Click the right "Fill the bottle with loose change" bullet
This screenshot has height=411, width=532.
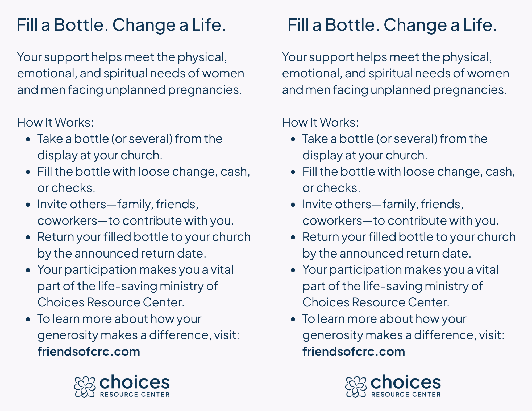click(x=409, y=180)
